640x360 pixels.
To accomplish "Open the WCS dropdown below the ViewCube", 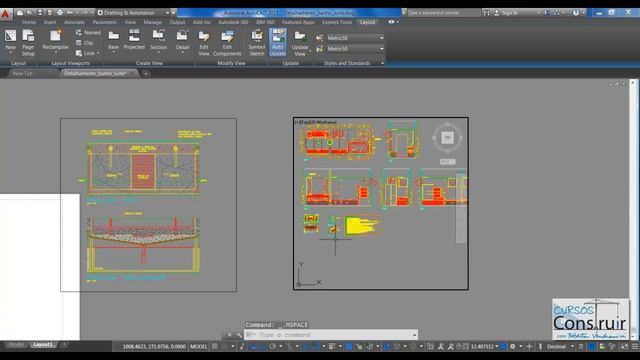I will pyautogui.click(x=447, y=162).
